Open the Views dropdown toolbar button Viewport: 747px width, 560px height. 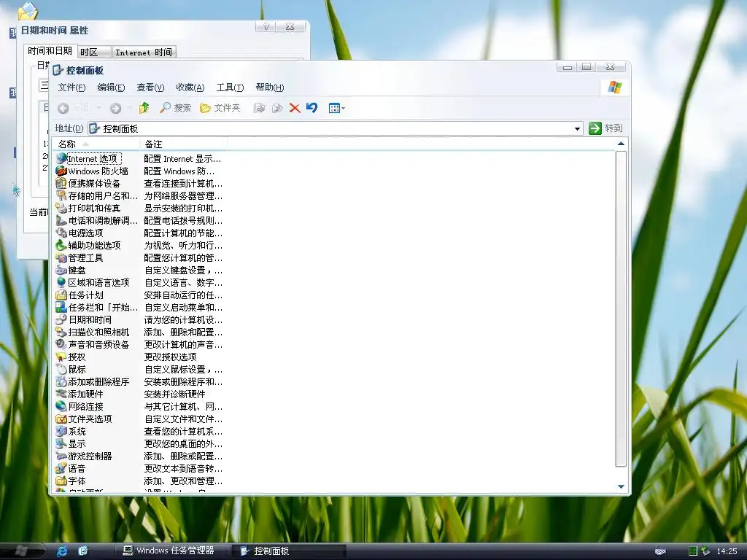(x=337, y=108)
